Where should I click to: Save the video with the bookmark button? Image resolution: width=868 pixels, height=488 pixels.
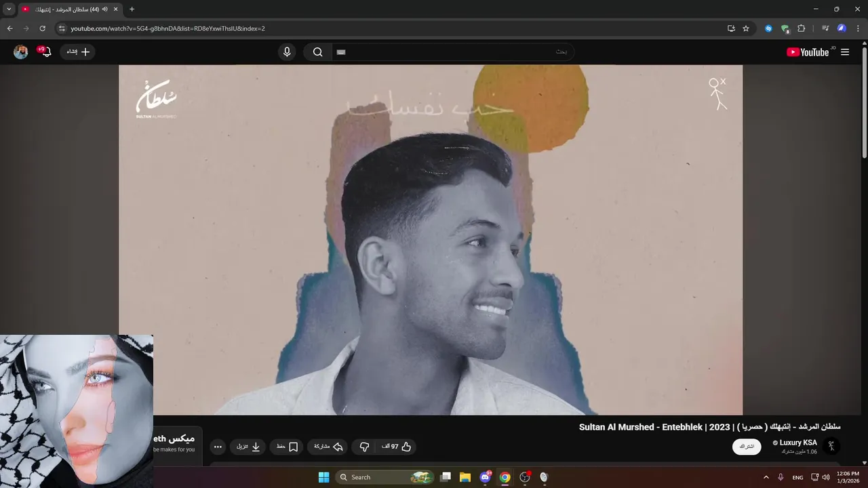[288, 447]
